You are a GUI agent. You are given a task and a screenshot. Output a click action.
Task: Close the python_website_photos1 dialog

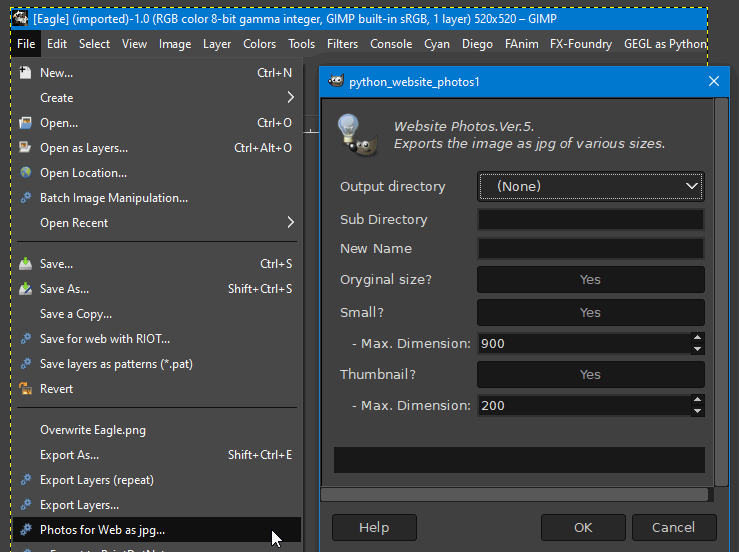pyautogui.click(x=714, y=81)
